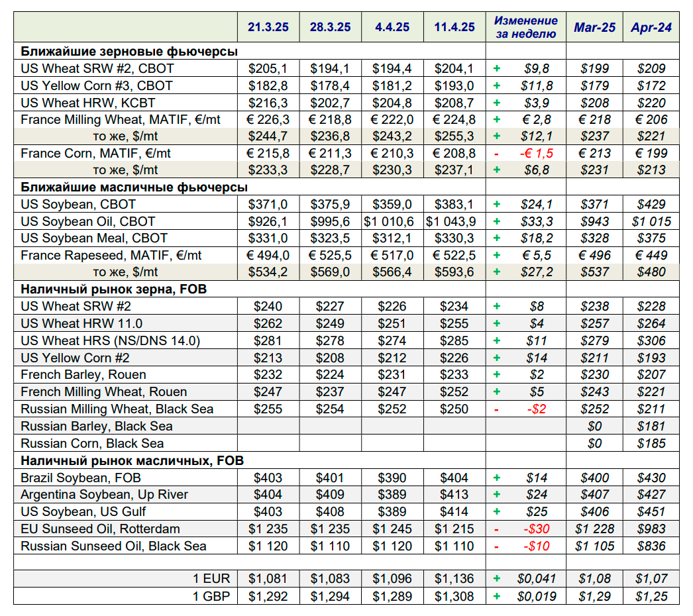The image size is (693, 616).
Task: Select the $24,1 soybean change value
Action: point(537,204)
